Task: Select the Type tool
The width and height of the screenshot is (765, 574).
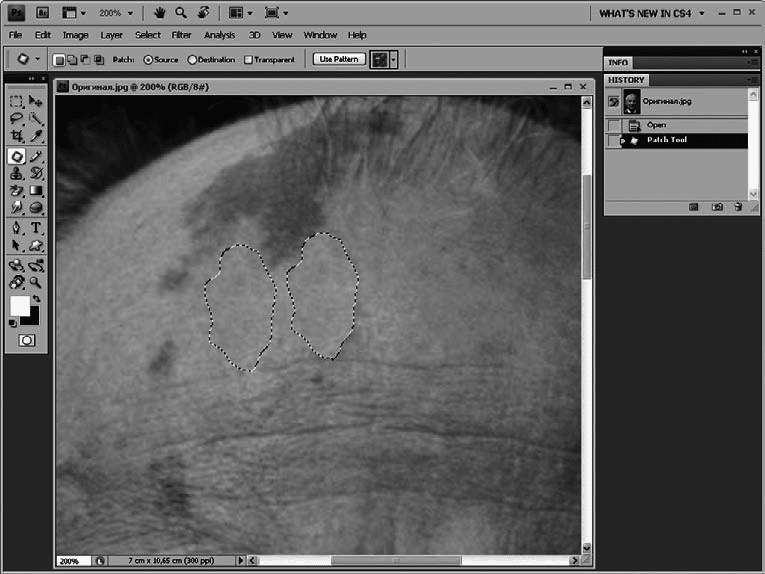Action: (x=36, y=228)
